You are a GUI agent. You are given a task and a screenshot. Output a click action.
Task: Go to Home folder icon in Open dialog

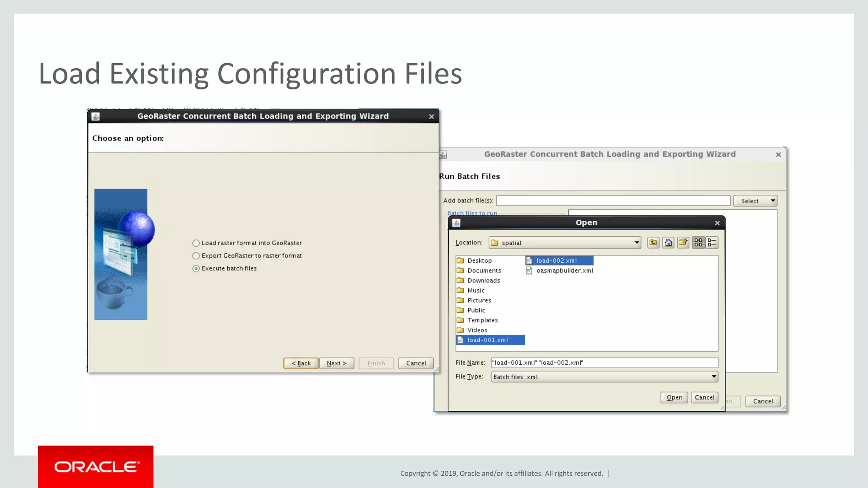(x=668, y=243)
